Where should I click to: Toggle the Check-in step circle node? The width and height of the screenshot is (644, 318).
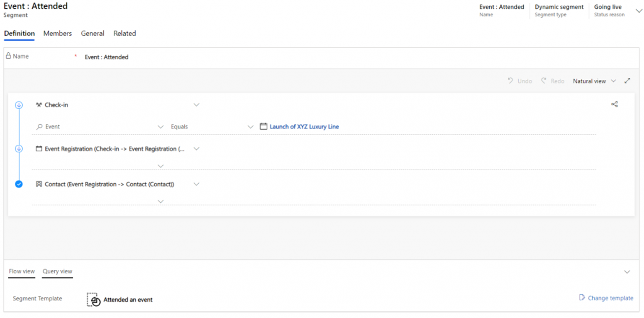pos(19,105)
